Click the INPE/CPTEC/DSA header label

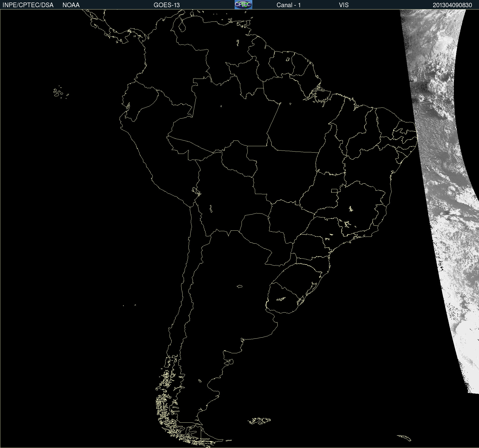click(28, 5)
